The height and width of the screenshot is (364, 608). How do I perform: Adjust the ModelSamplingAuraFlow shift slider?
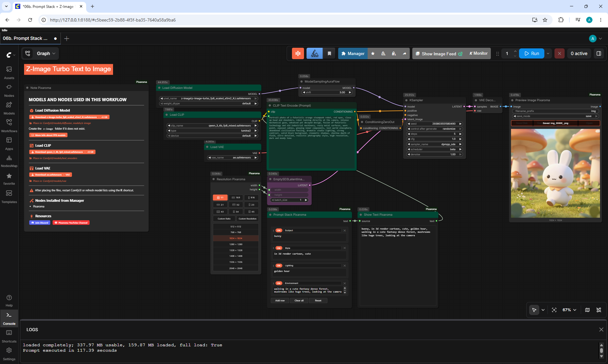tap(327, 92)
